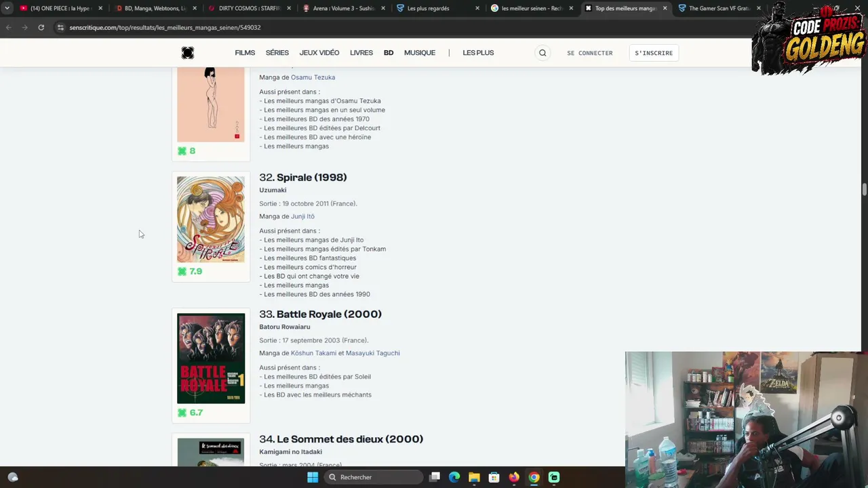Image resolution: width=868 pixels, height=488 pixels.
Task: Open Le Sommet des dieux (2000) title
Action: (350, 439)
